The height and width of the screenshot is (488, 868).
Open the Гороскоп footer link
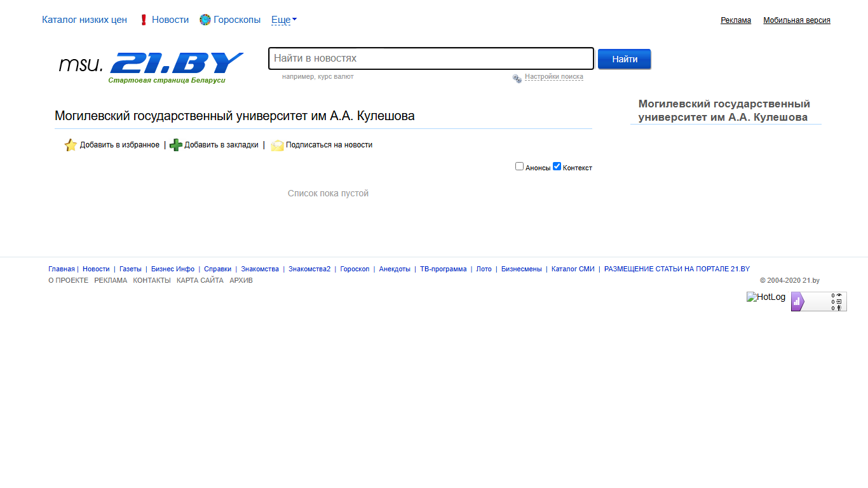355,269
